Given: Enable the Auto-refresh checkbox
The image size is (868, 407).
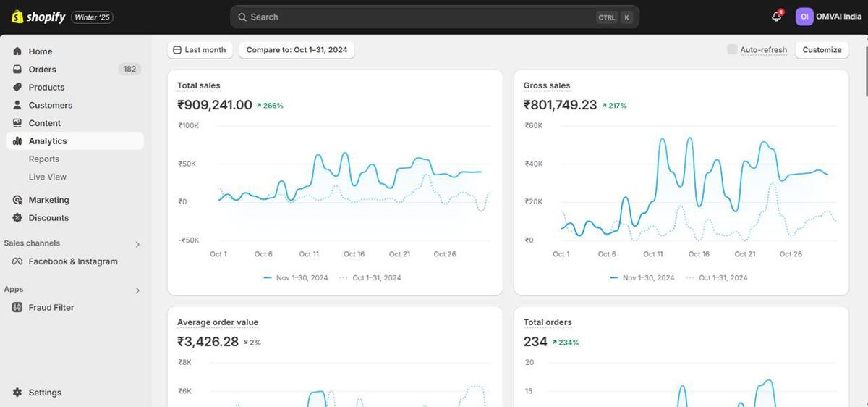Looking at the screenshot, I should click(x=732, y=49).
